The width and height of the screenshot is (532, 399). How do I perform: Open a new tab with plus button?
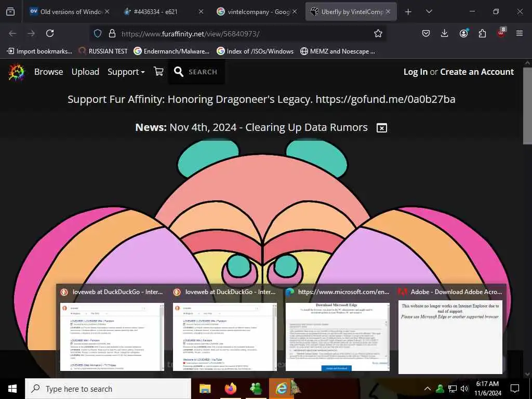pos(408,12)
